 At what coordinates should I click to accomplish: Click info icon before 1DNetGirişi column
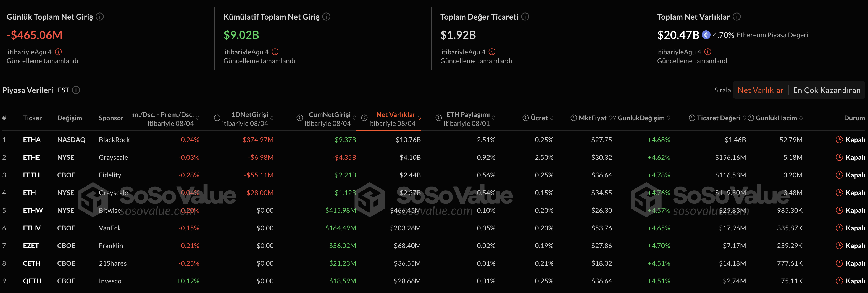click(x=217, y=118)
